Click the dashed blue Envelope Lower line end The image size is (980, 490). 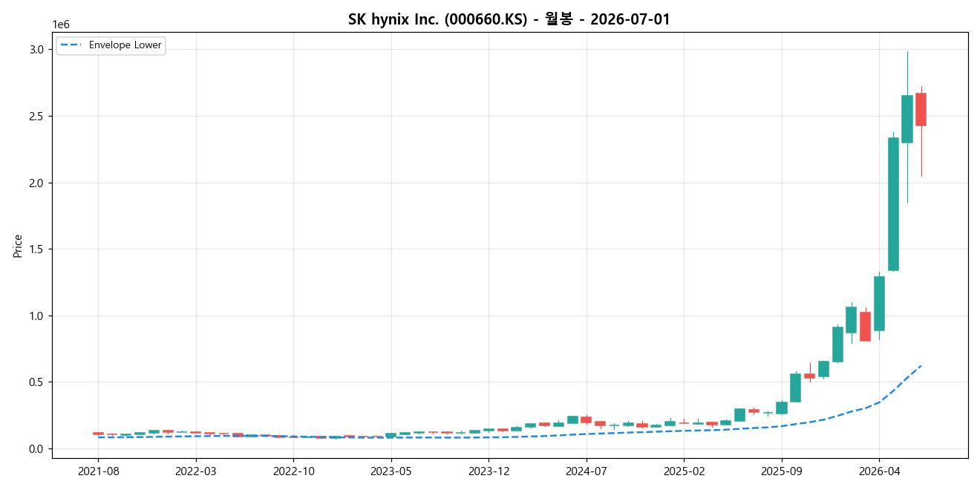click(x=921, y=365)
